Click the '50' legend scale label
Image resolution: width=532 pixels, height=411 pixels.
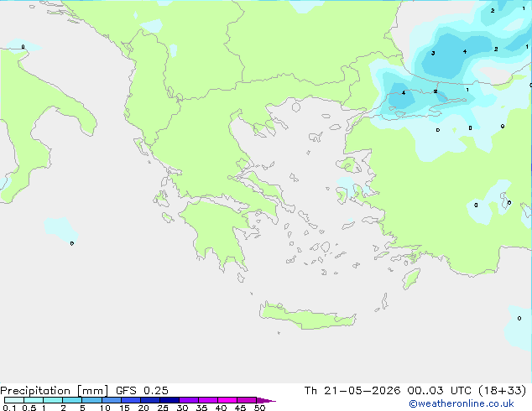pyautogui.click(x=259, y=408)
